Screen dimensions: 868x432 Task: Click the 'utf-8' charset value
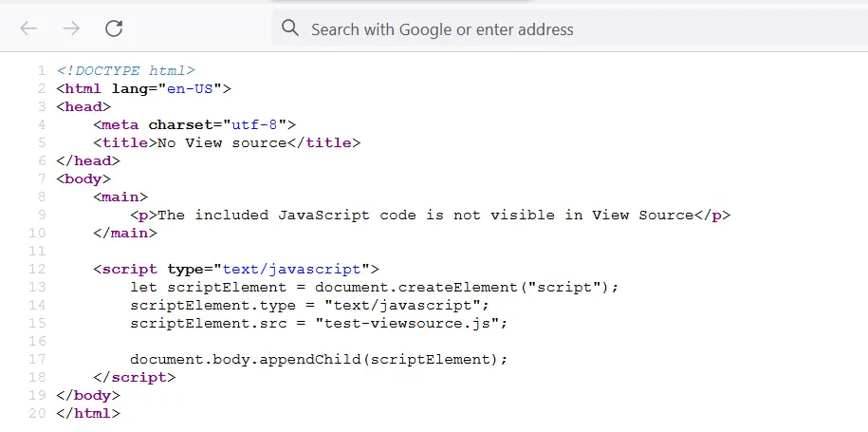(254, 124)
